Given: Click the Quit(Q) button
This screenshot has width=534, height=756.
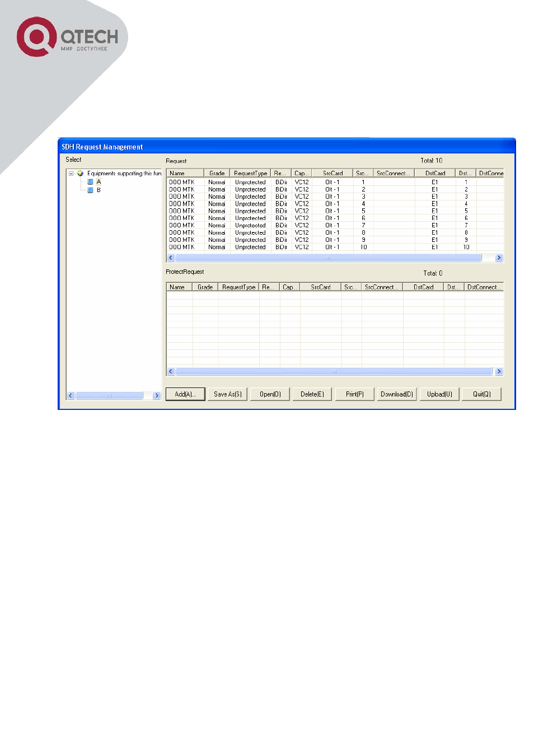Looking at the screenshot, I should [x=482, y=394].
